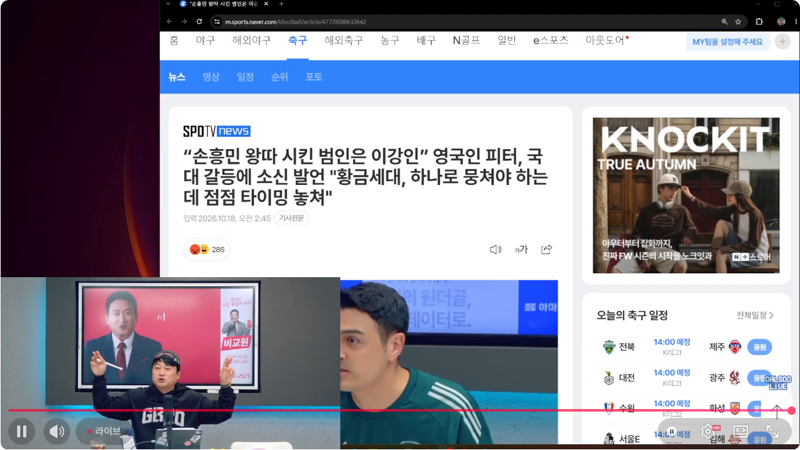Open the 야구 section
Image resolution: width=800 pixels, height=450 pixels.
(206, 40)
